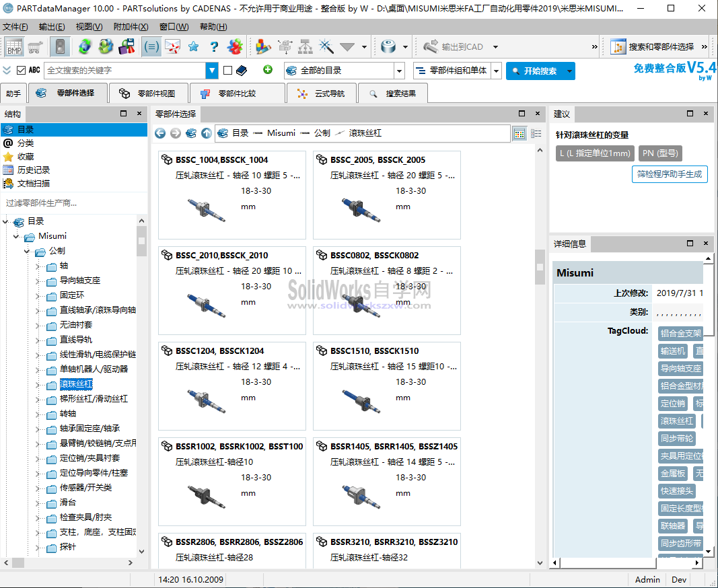This screenshot has height=588, width=718.
Task: Collapse the 公制 node in the tree
Action: pos(27,252)
